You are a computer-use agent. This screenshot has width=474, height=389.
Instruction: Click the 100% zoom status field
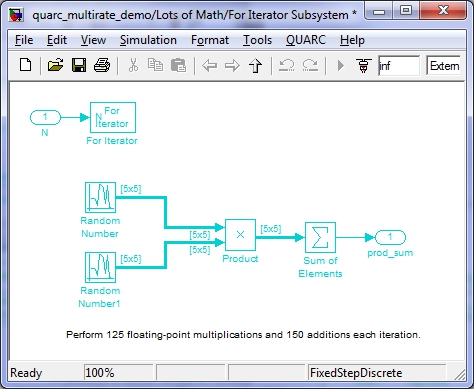pos(118,372)
